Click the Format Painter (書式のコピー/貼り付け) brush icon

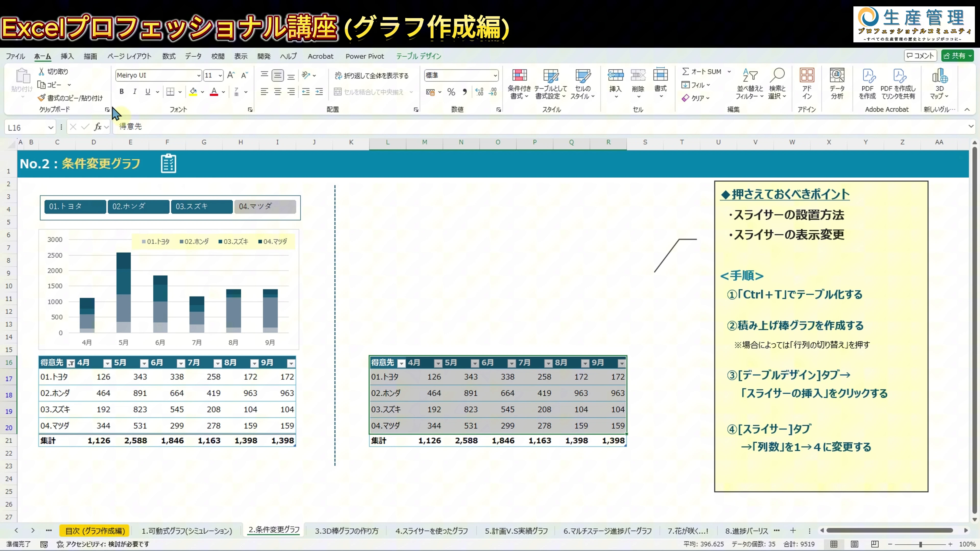pyautogui.click(x=41, y=98)
